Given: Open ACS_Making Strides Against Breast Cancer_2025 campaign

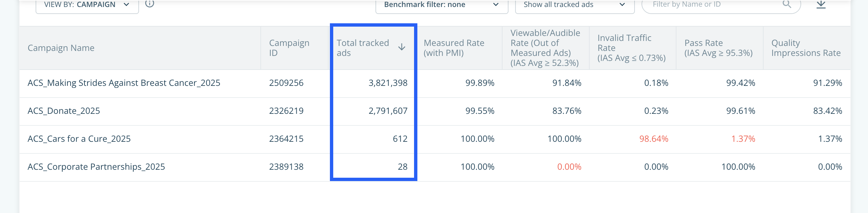Looking at the screenshot, I should (124, 83).
